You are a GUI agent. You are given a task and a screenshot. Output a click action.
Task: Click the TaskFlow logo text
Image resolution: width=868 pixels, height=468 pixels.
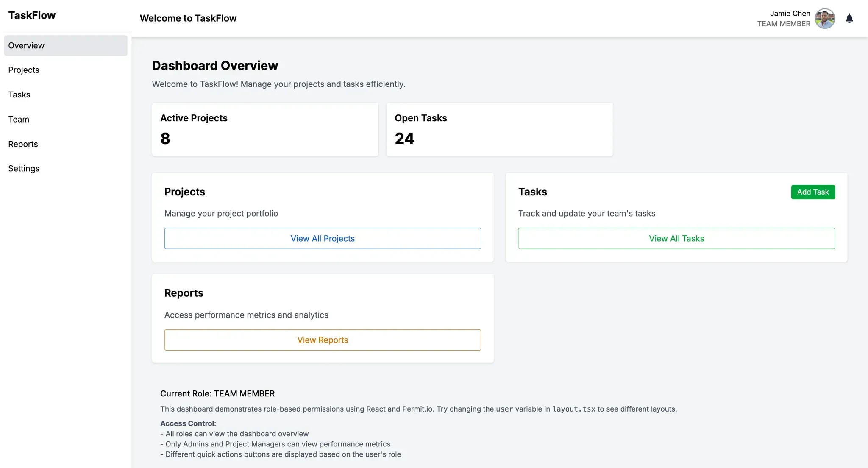click(32, 15)
